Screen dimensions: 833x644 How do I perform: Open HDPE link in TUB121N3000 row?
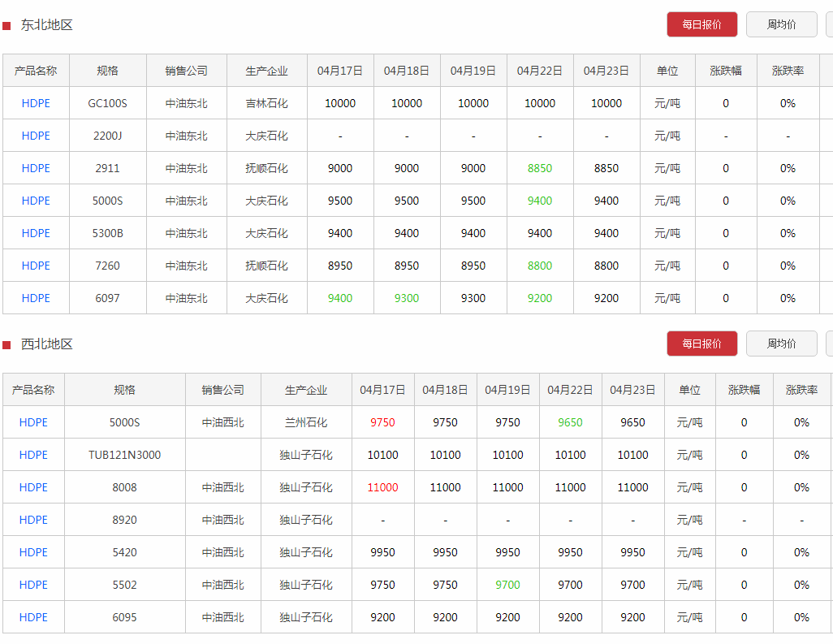[x=33, y=455]
